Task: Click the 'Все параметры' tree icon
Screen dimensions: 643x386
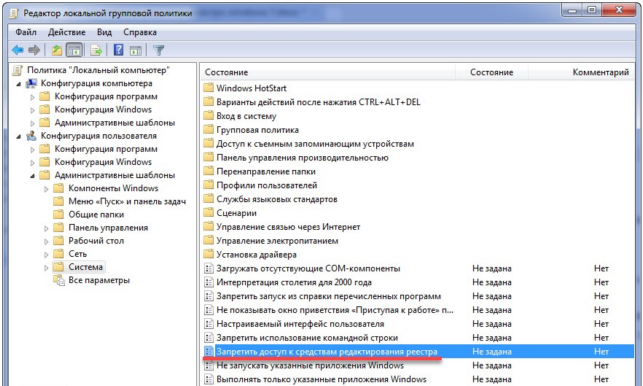Action: click(59, 280)
